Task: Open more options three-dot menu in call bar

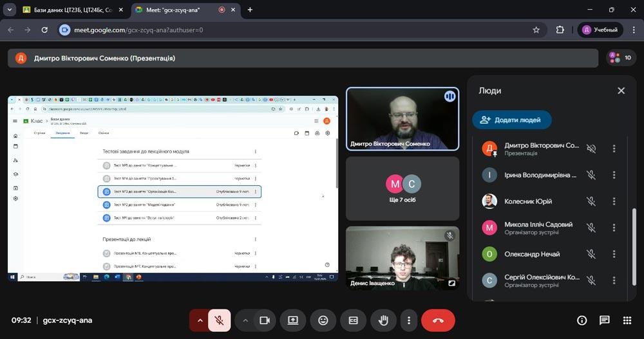Action: (409, 320)
